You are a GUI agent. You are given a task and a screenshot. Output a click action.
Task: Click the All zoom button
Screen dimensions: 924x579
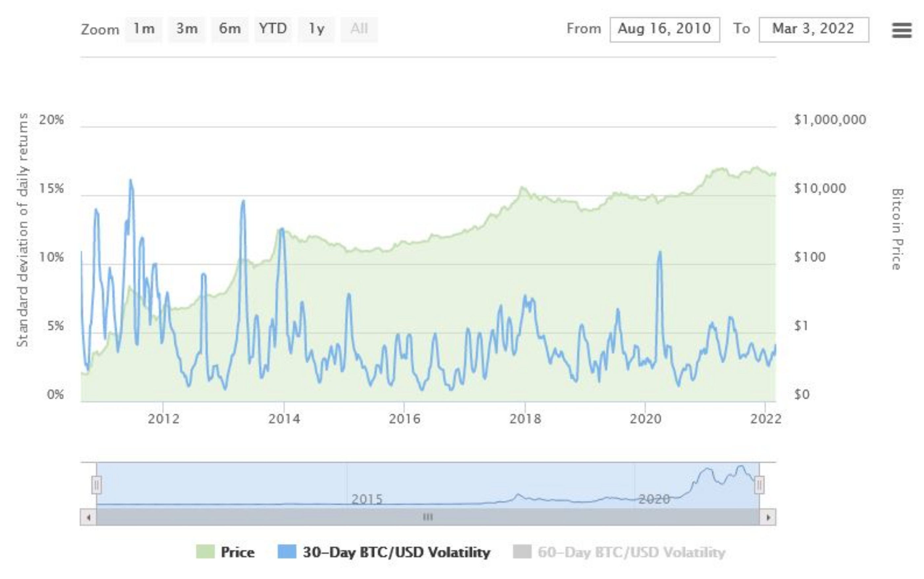(x=359, y=29)
